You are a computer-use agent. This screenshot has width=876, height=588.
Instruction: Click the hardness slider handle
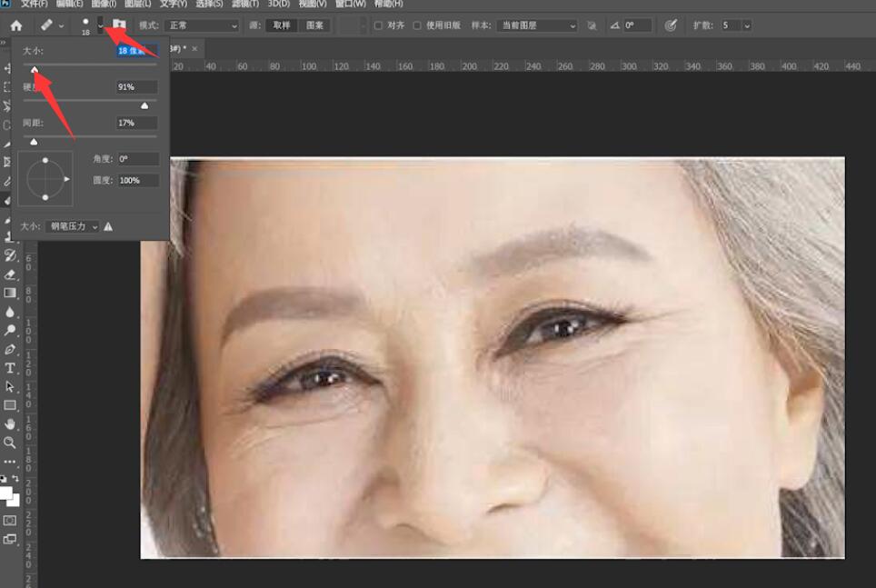pyautogui.click(x=144, y=105)
